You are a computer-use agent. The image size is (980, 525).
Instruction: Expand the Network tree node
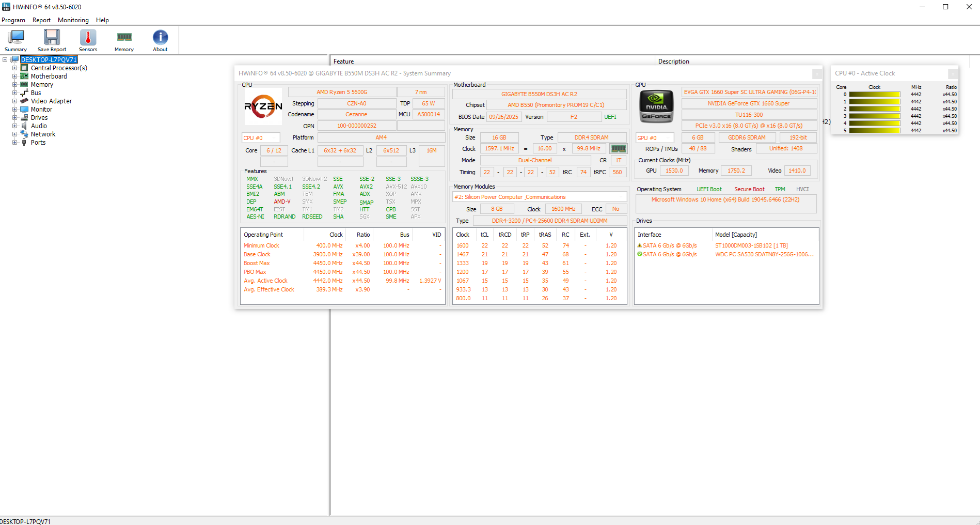[15, 134]
